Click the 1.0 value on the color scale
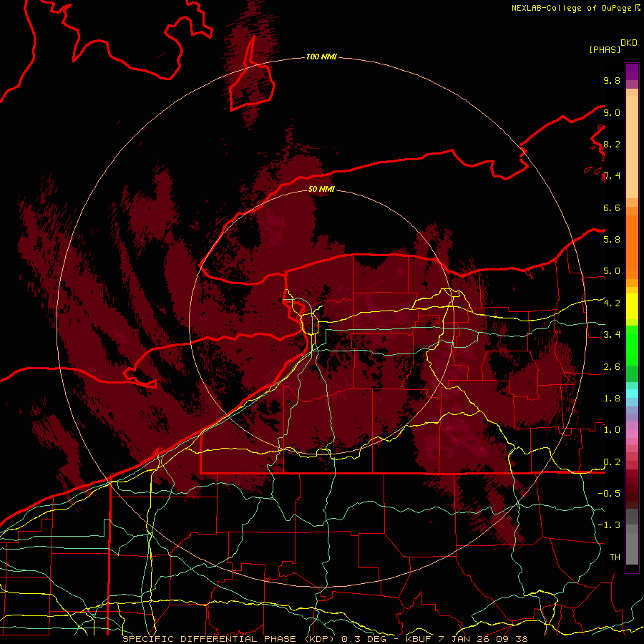644x644 pixels. pos(612,430)
